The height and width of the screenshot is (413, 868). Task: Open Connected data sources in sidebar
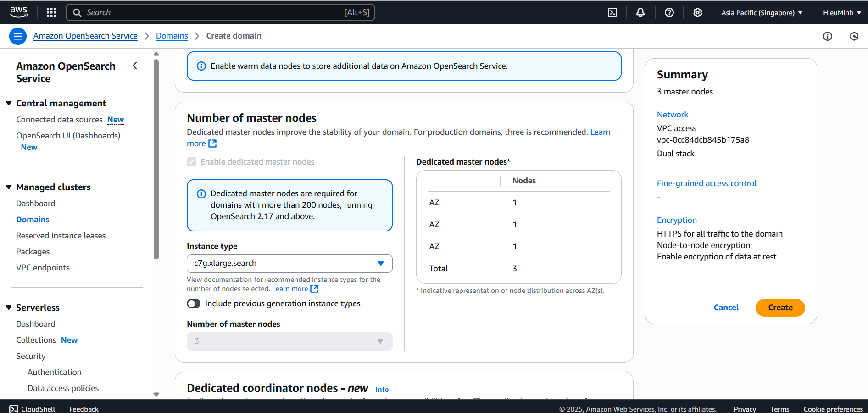pos(59,120)
